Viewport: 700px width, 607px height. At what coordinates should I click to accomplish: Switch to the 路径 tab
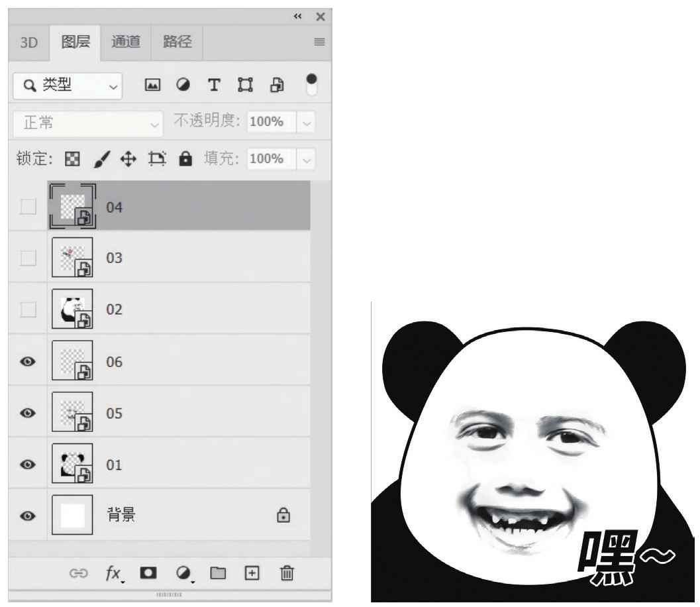177,42
